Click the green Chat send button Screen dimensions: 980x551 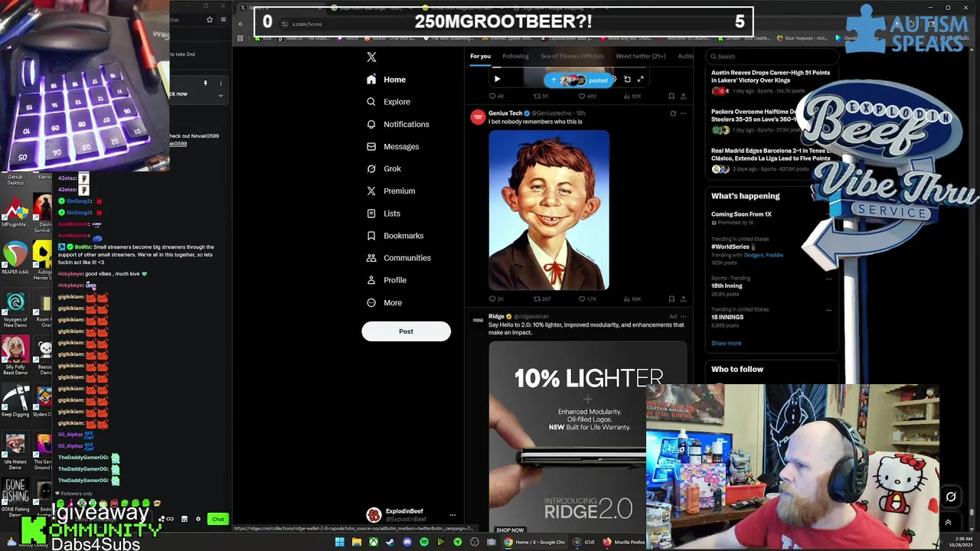pos(218,520)
